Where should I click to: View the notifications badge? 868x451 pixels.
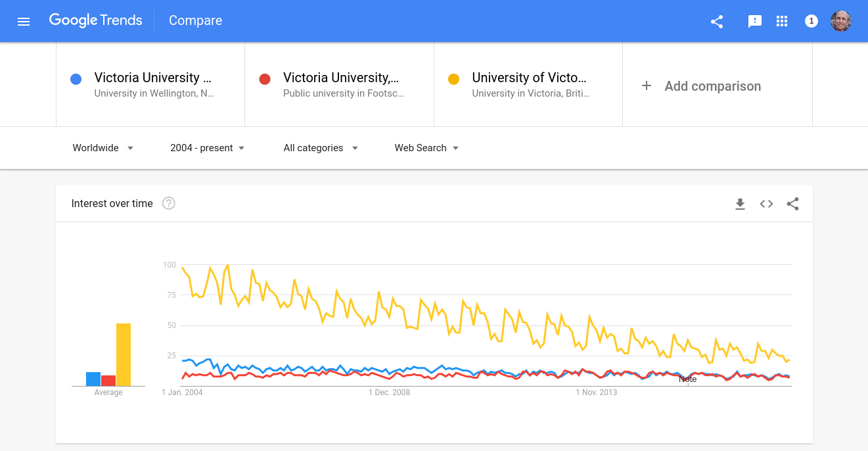[x=811, y=21]
